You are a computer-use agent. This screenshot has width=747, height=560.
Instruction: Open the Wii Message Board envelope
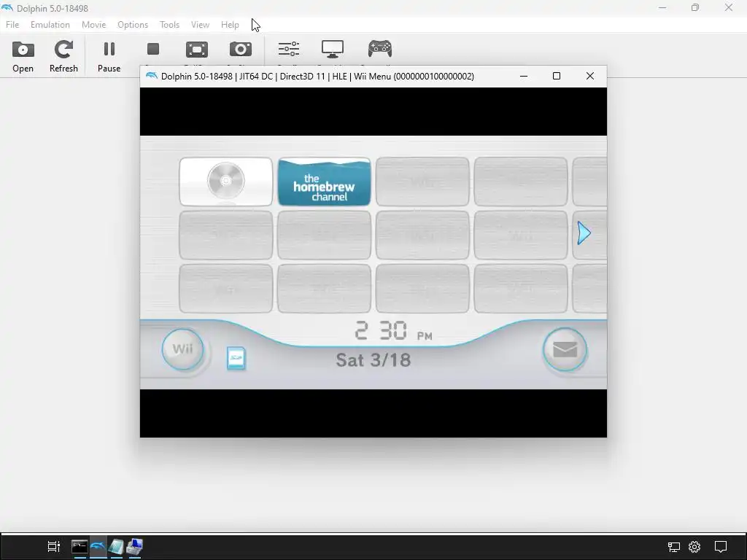click(x=565, y=349)
